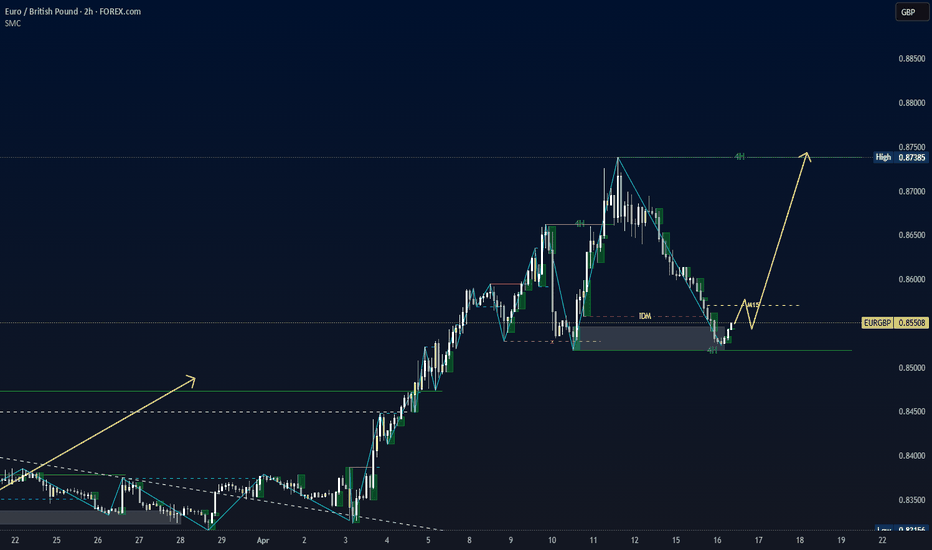Click the 0.85000 price axis label
932x550 pixels.
click(912, 368)
